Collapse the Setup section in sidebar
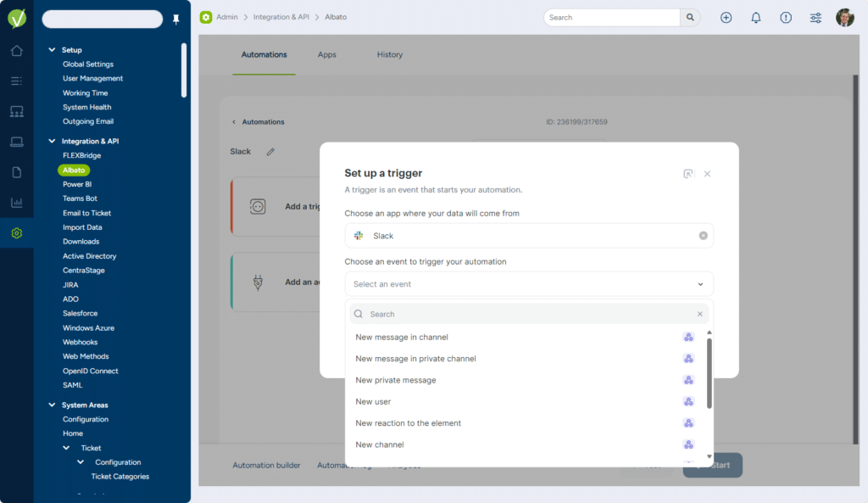Viewport: 868px width, 503px height. tap(53, 50)
